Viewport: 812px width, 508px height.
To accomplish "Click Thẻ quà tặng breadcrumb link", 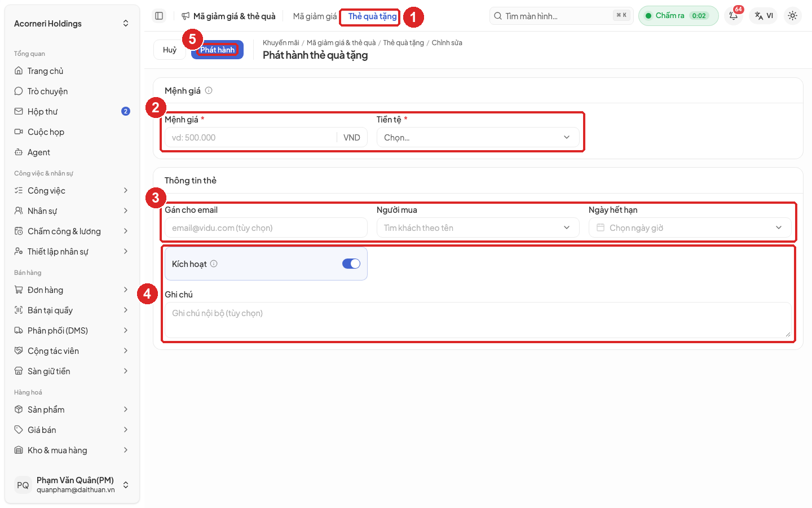I will point(403,43).
